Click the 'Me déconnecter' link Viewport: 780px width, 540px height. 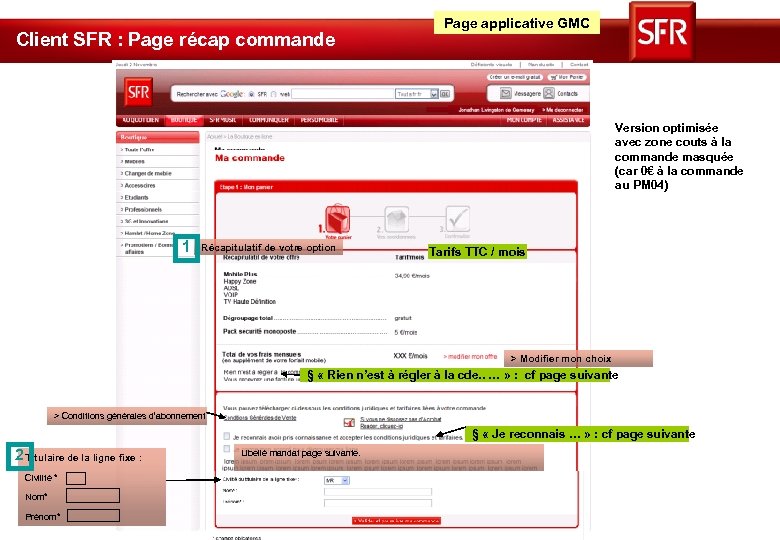(x=563, y=110)
